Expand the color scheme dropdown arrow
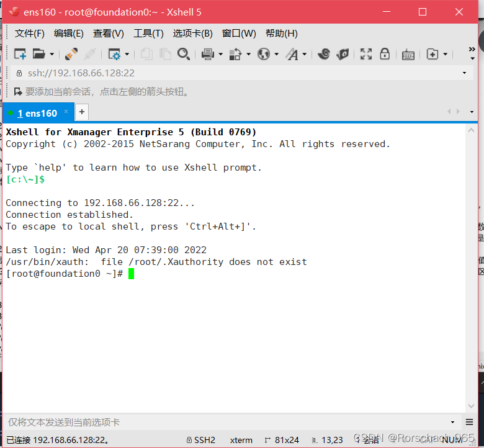Image resolution: width=484 pixels, height=448 pixels. pyautogui.click(x=248, y=55)
